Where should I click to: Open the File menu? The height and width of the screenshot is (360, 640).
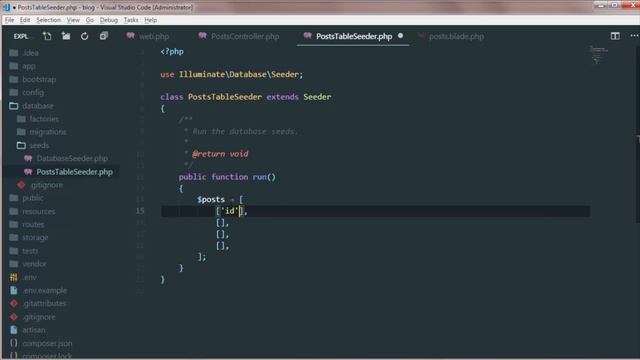(9, 20)
